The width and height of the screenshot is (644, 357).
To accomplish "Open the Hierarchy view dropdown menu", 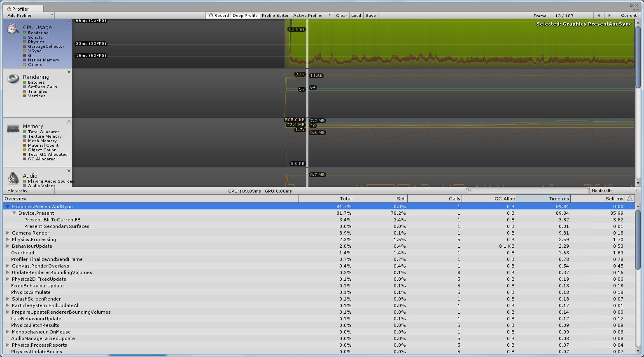I will click(x=30, y=191).
